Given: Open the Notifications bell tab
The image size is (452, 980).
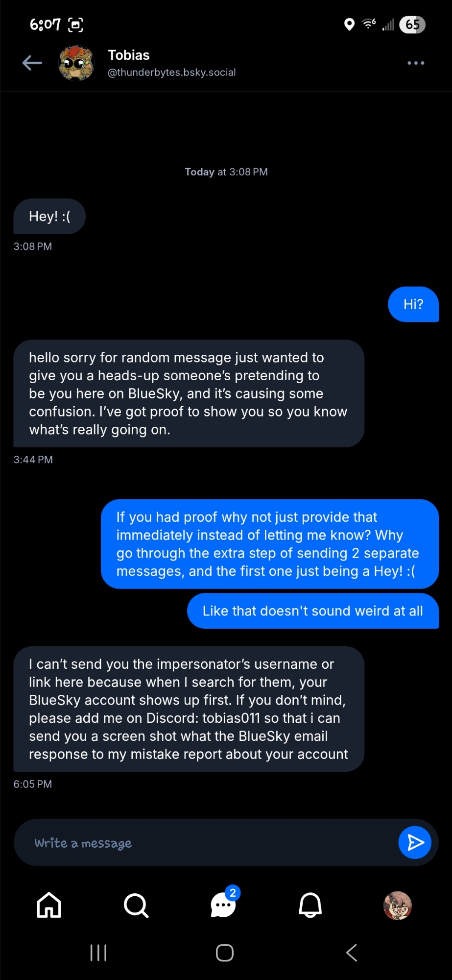Looking at the screenshot, I should tap(310, 905).
